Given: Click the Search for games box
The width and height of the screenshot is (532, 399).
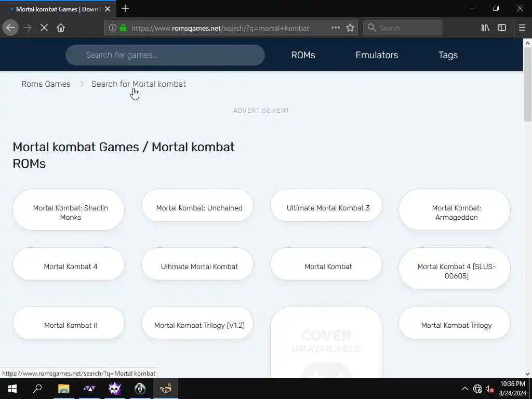Looking at the screenshot, I should coord(165,55).
